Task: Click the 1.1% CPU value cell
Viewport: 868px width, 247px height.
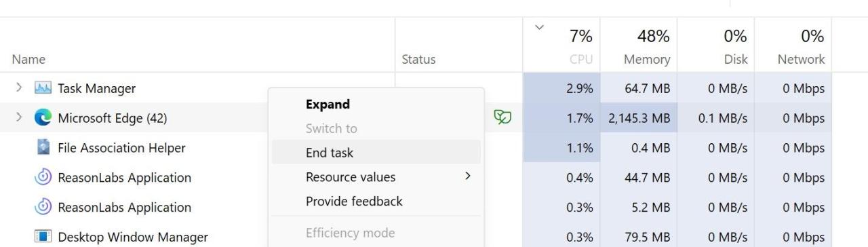Action: click(x=561, y=148)
